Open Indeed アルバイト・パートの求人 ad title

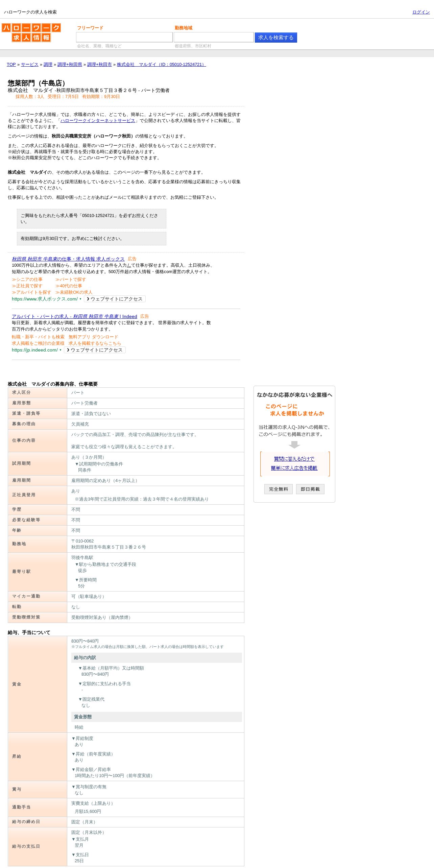coord(74,317)
